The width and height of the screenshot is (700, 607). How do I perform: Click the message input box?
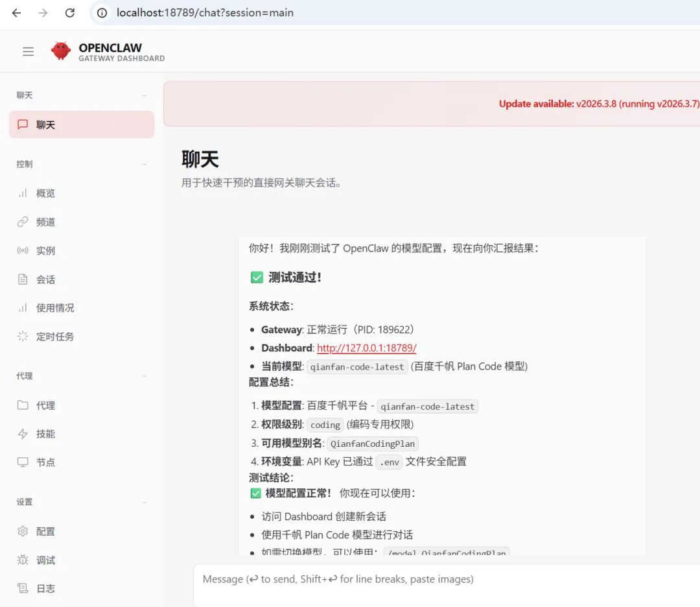[447, 585]
